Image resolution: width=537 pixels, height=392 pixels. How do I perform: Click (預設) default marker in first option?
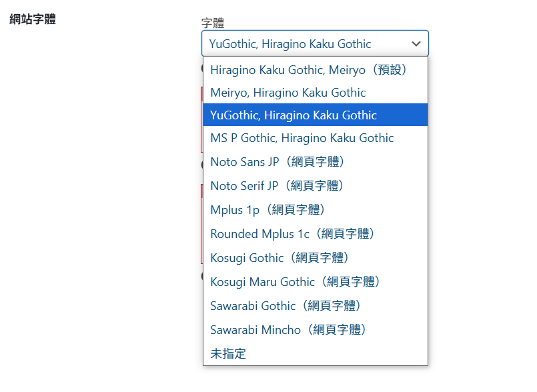[390, 69]
